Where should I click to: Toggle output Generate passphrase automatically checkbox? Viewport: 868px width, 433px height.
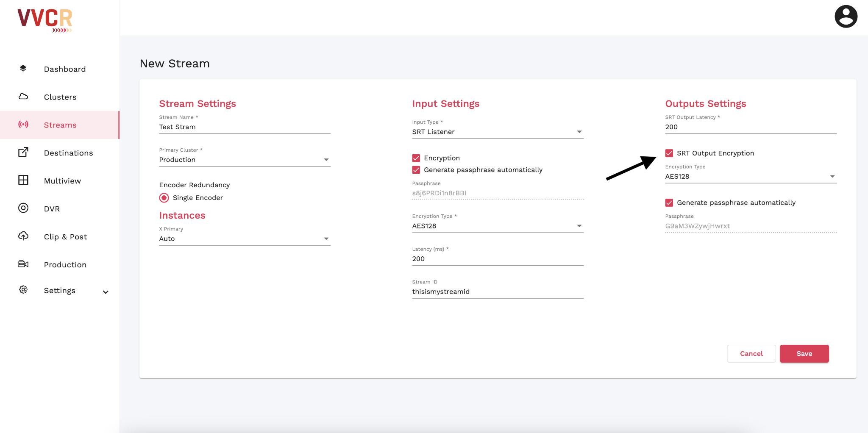(669, 203)
